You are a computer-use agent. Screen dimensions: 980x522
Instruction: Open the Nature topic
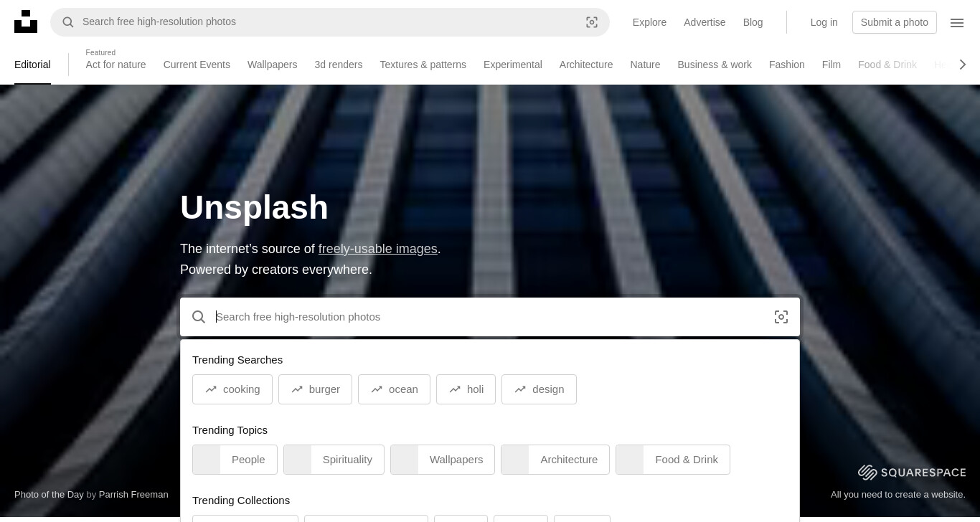(x=645, y=65)
